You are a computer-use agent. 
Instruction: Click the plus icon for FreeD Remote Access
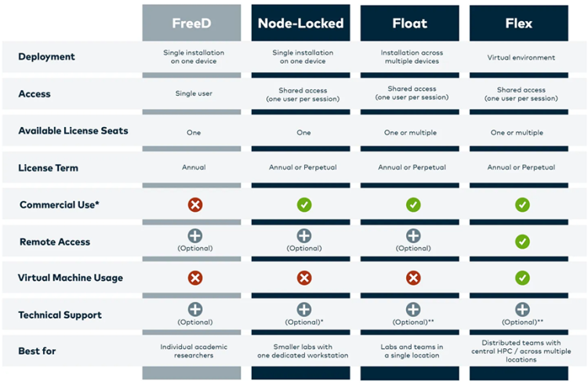195,236
